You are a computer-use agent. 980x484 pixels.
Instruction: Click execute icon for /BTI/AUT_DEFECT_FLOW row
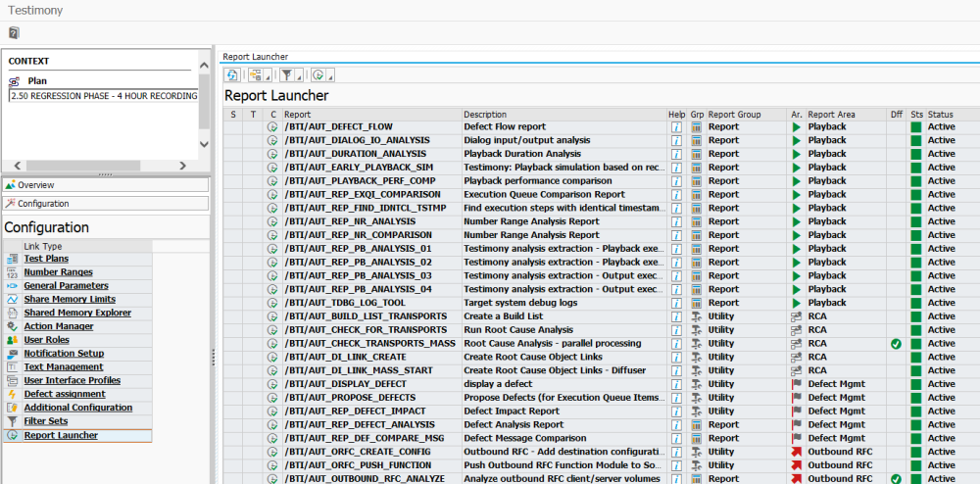pyautogui.click(x=272, y=126)
